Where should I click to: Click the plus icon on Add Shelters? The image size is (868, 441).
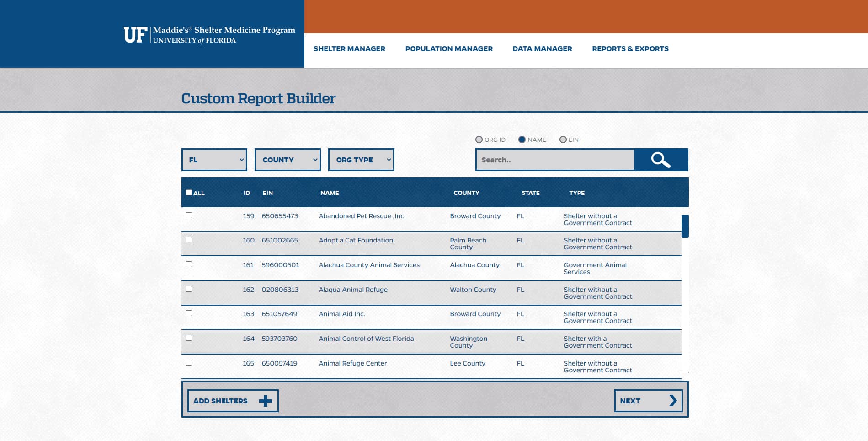pyautogui.click(x=265, y=401)
